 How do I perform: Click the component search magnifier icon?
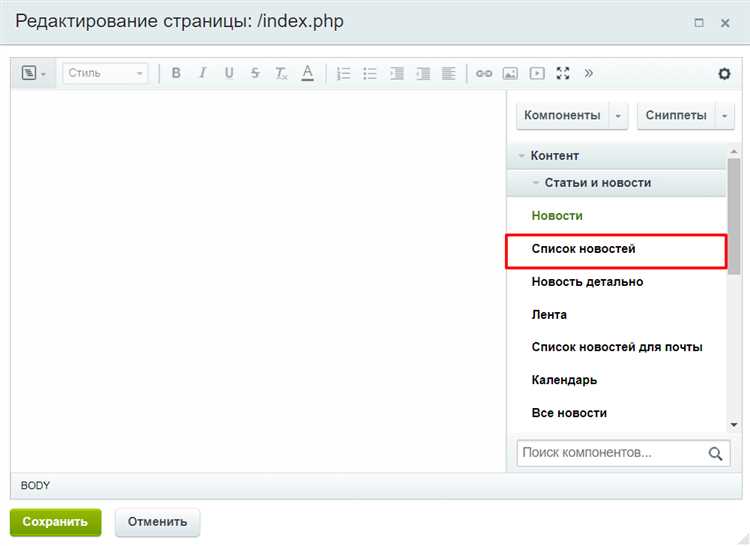[716, 453]
